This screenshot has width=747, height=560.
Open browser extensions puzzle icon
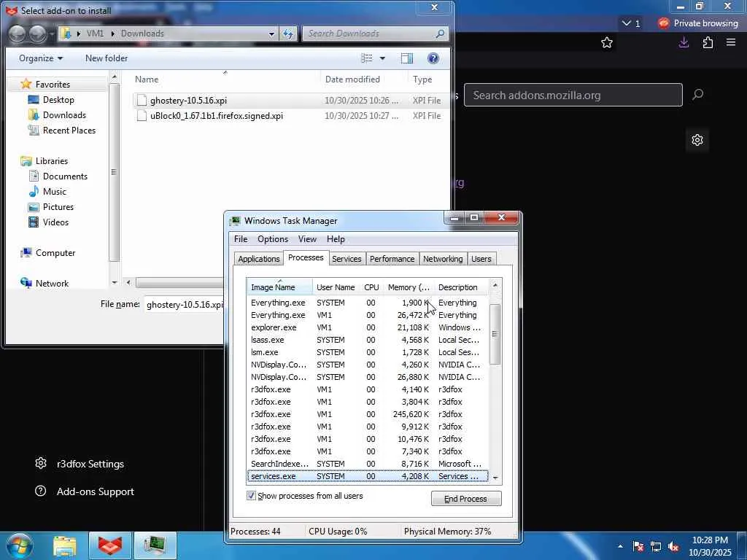(708, 42)
